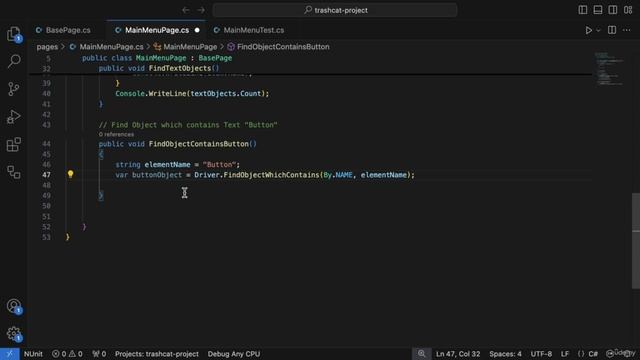
Task: Click Projects: trashcat-project in status bar
Action: point(157,354)
